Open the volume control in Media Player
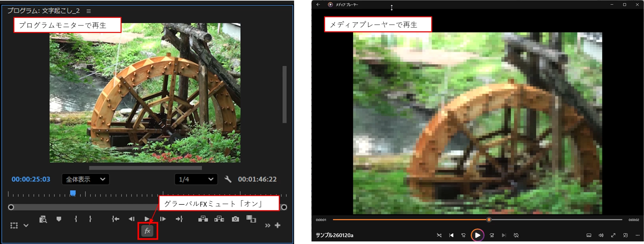644x244 pixels. (601, 235)
